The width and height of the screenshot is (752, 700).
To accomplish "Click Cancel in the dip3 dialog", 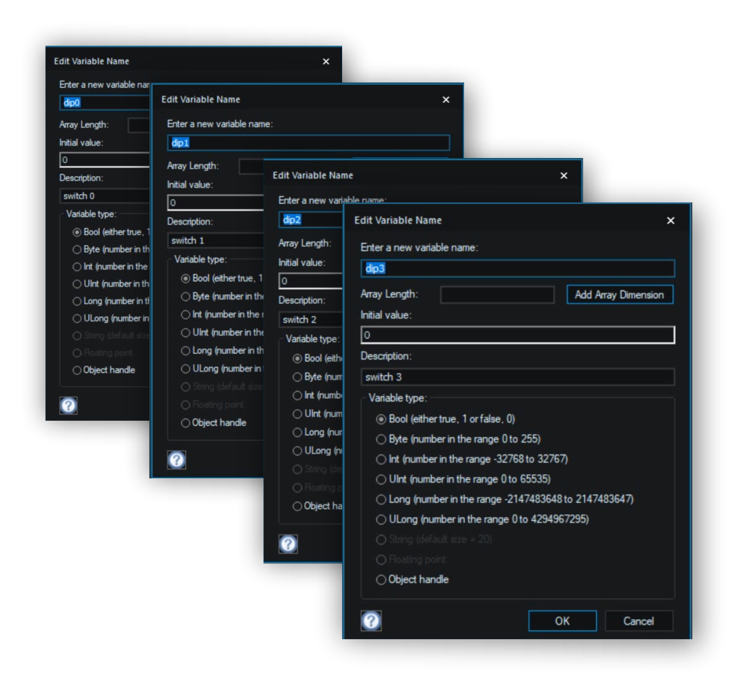I will pyautogui.click(x=639, y=621).
